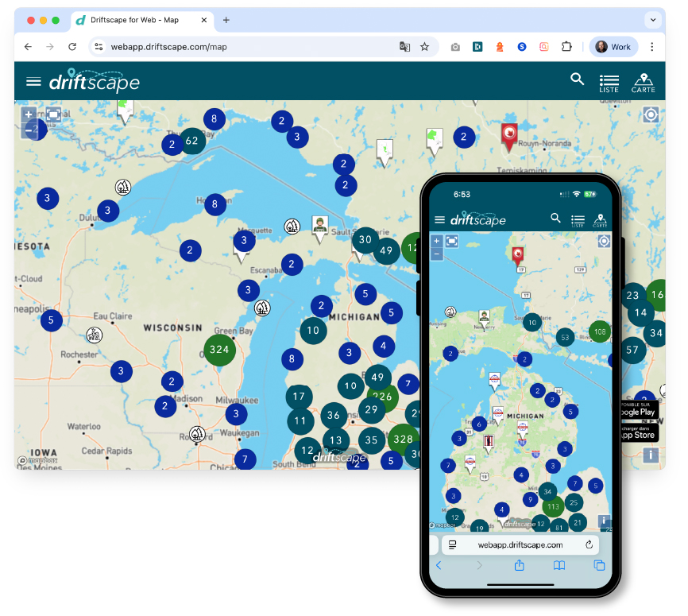Open map info button on desktop map

click(x=651, y=455)
